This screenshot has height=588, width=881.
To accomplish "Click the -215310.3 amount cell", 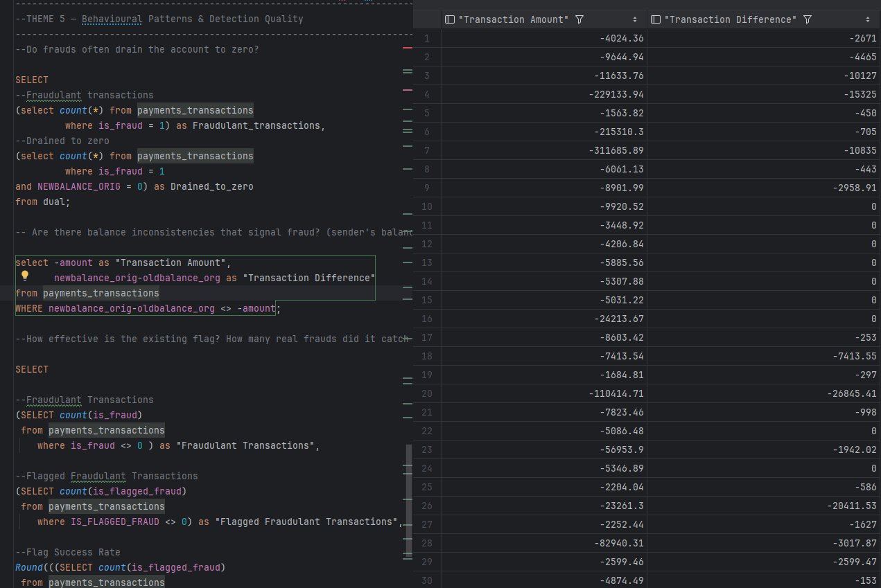I will [x=543, y=132].
